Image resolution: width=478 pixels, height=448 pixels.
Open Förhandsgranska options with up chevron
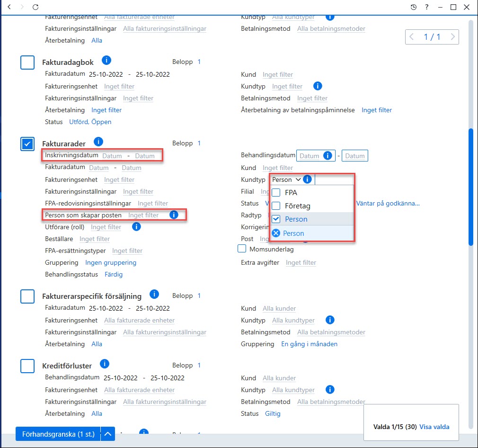[x=107, y=434]
